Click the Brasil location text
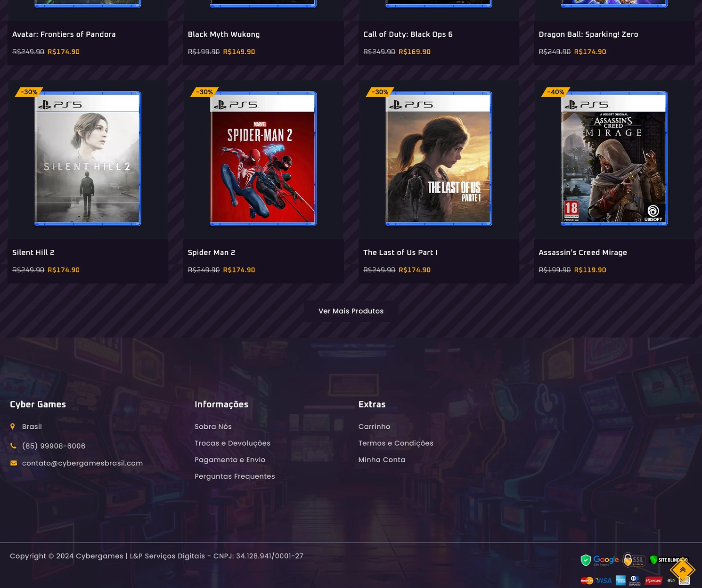This screenshot has height=588, width=702. tap(32, 426)
